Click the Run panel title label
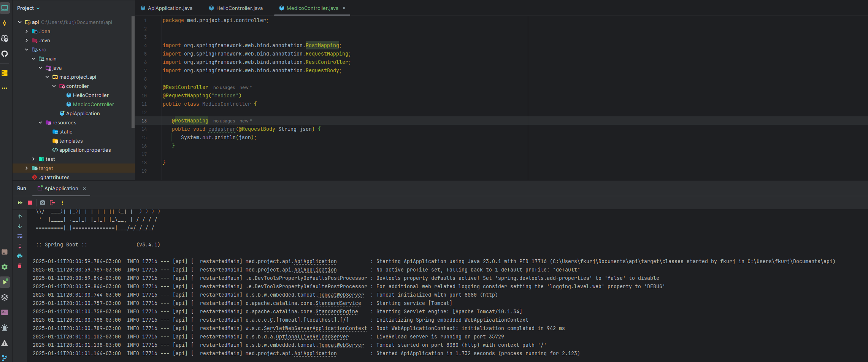868x362 pixels. pos(22,188)
